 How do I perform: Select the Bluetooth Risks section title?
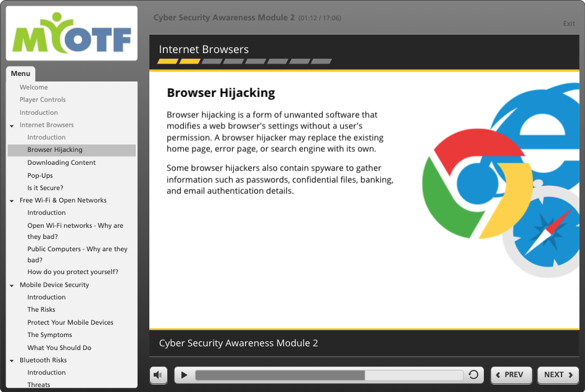[43, 360]
